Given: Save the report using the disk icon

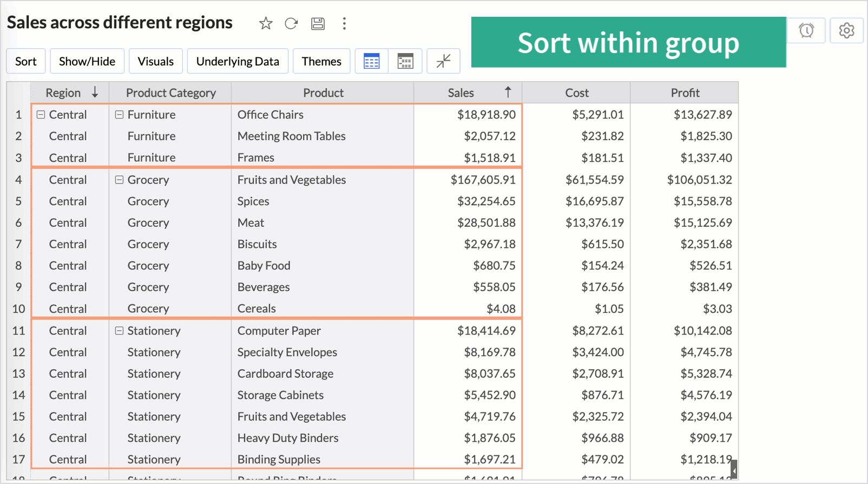Looking at the screenshot, I should pos(318,23).
